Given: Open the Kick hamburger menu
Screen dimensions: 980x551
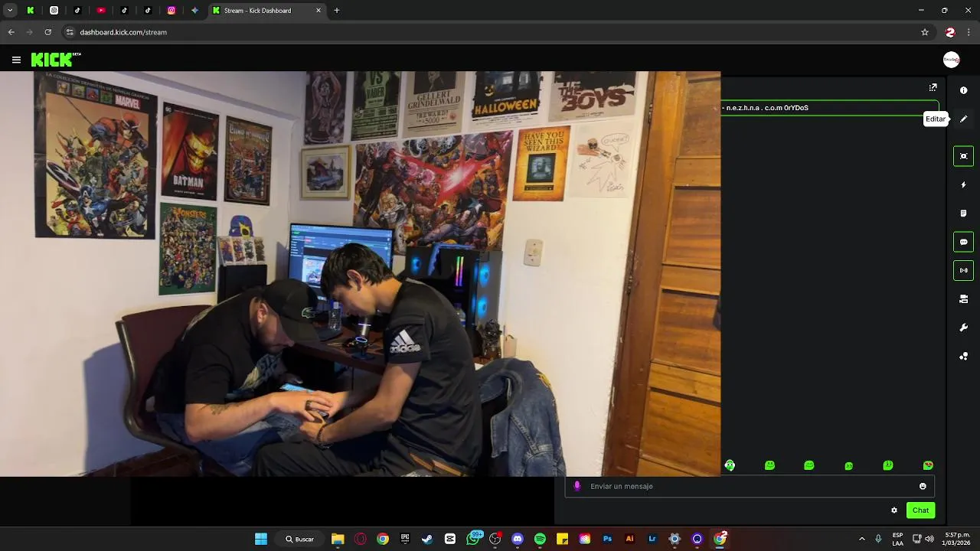Looking at the screenshot, I should point(16,60).
